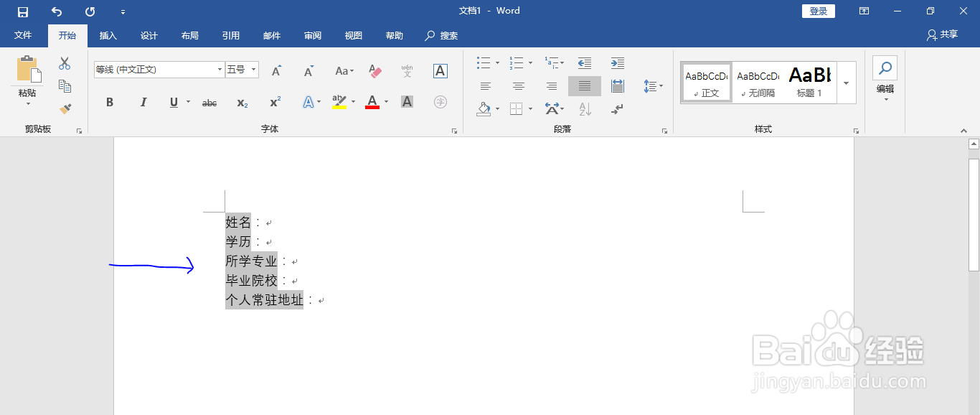Click the 登录 button
Viewport: 980px width, 415px height.
818,11
